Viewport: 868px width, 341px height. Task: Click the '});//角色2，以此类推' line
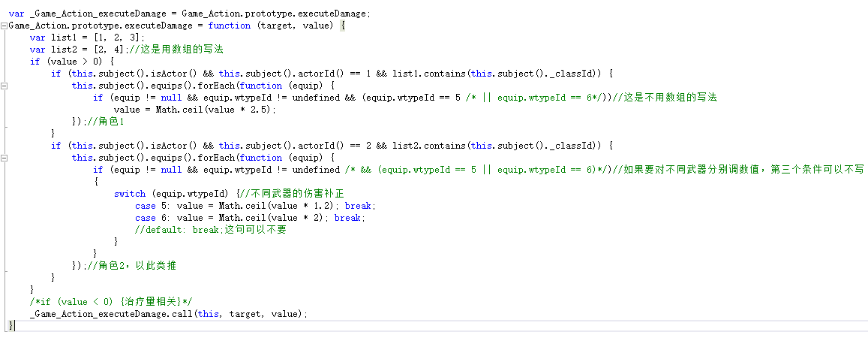[124, 266]
